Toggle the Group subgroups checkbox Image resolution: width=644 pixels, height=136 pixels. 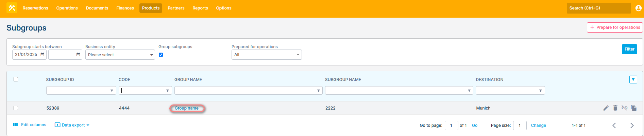pyautogui.click(x=161, y=55)
